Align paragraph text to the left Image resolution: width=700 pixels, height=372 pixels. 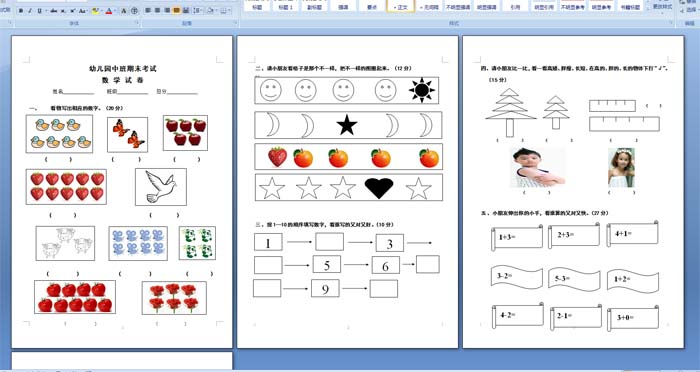148,11
